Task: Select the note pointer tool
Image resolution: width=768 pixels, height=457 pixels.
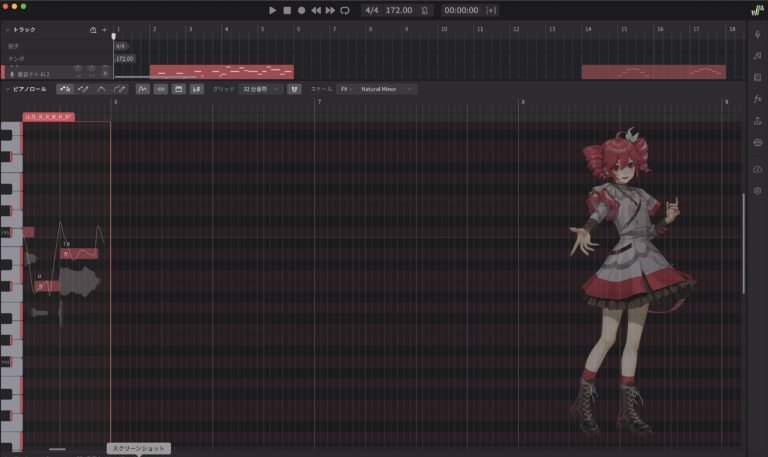Action: (x=65, y=89)
